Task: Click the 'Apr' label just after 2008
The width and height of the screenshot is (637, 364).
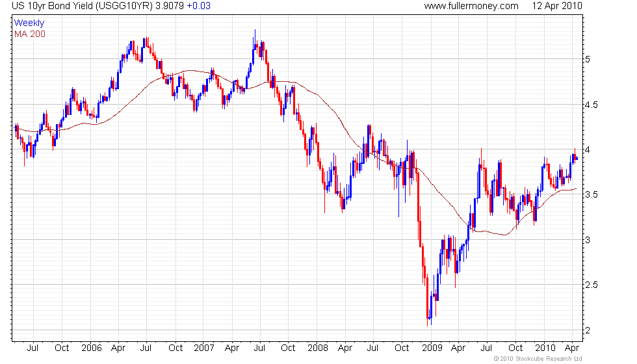Action: coord(345,348)
